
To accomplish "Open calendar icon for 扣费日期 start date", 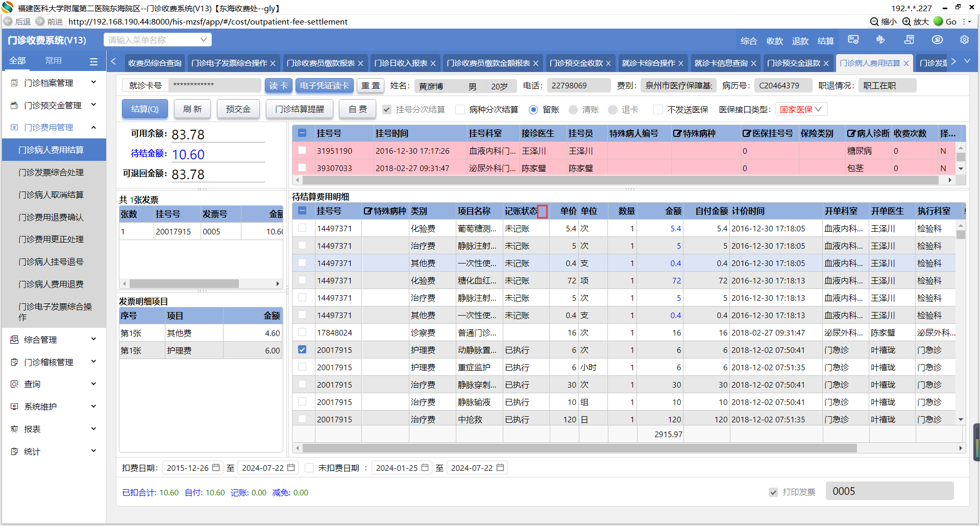I will (216, 468).
